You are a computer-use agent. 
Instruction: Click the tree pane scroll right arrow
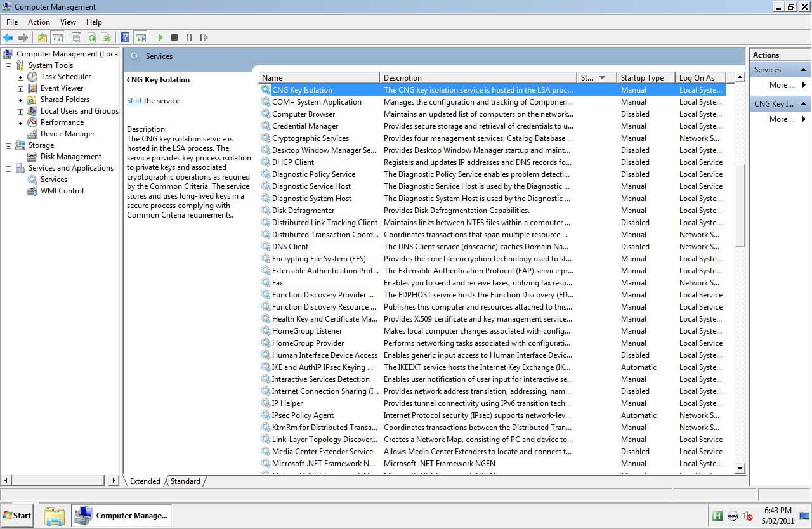pos(114,481)
